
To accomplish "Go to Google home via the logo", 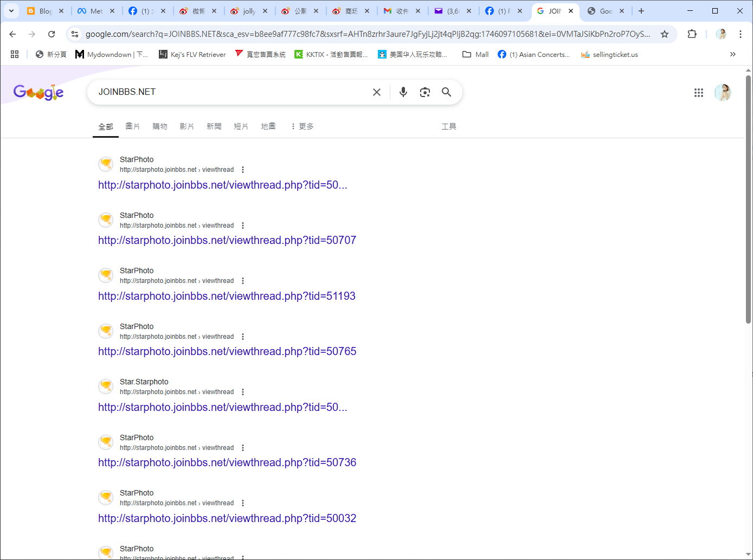I will [x=38, y=92].
